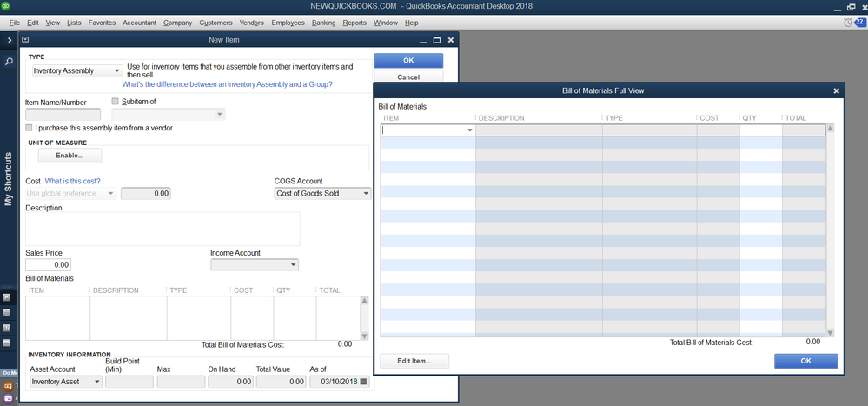The height and width of the screenshot is (406, 868).
Task: Click the View Balances icon in sidebar
Action: (x=7, y=313)
